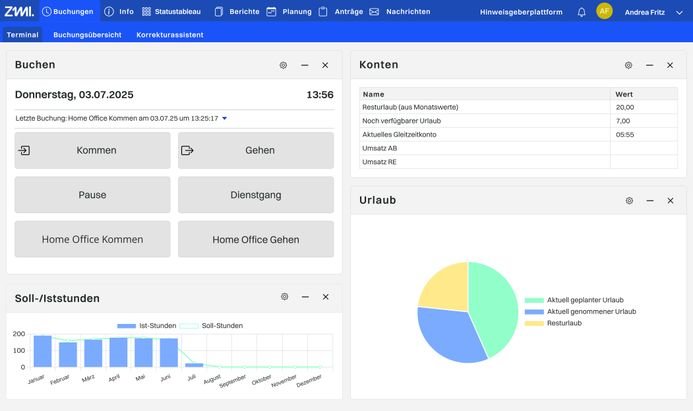The height and width of the screenshot is (411, 693).
Task: Open the Hinweisgeberplattform link
Action: 521,12
